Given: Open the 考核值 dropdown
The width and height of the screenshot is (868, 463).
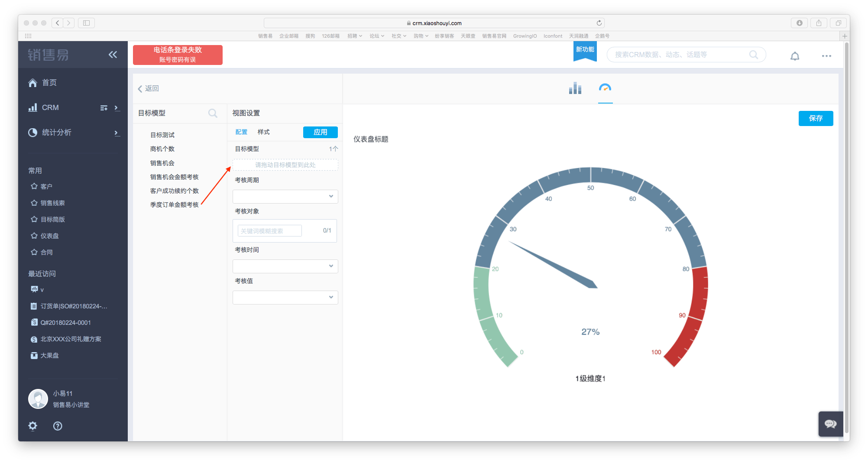Looking at the screenshot, I should pos(285,298).
